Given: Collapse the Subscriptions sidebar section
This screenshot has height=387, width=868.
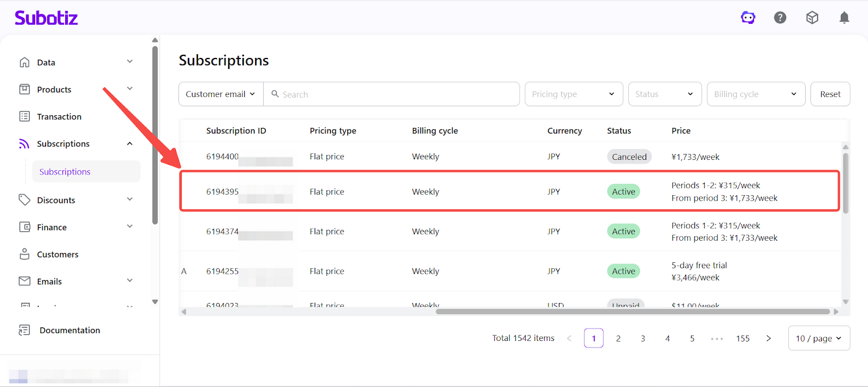Looking at the screenshot, I should [130, 144].
